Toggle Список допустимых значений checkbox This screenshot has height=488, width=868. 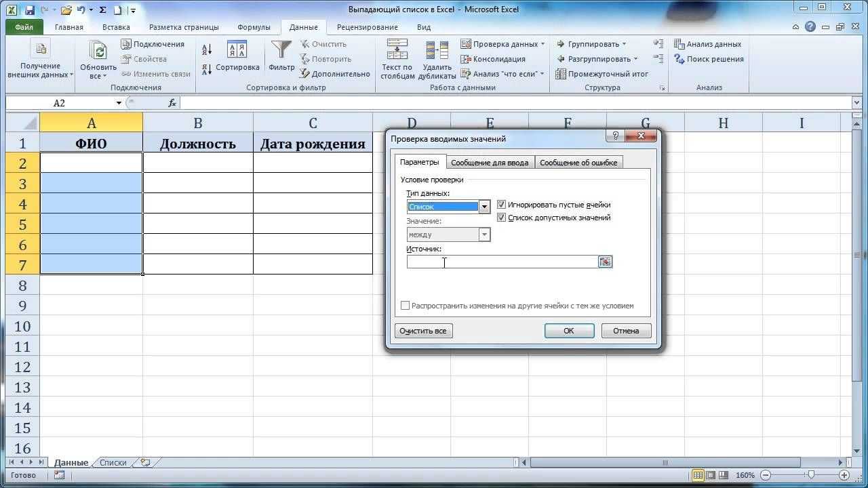502,218
